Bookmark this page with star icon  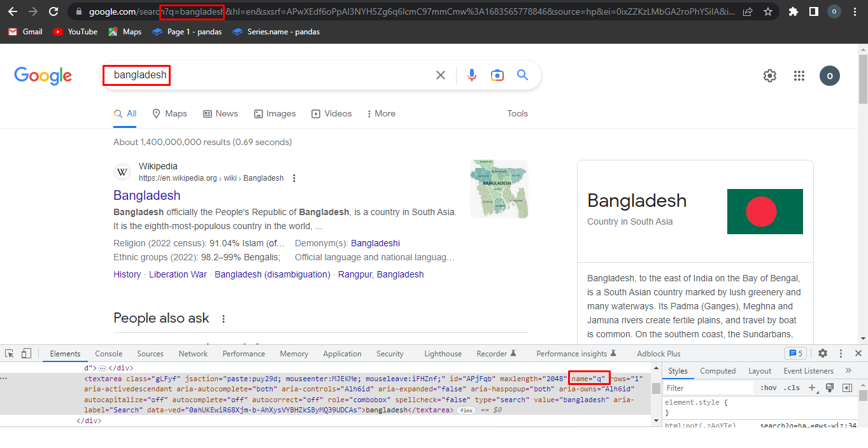768,11
